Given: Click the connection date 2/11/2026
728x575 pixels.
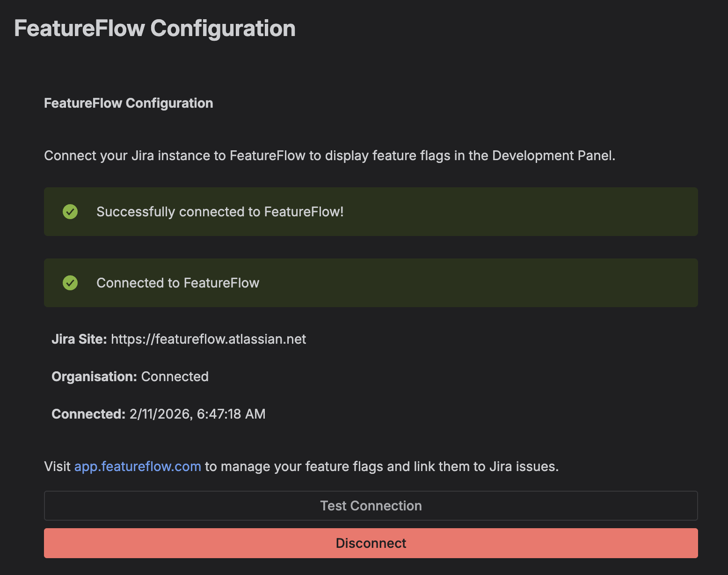Looking at the screenshot, I should click(160, 414).
